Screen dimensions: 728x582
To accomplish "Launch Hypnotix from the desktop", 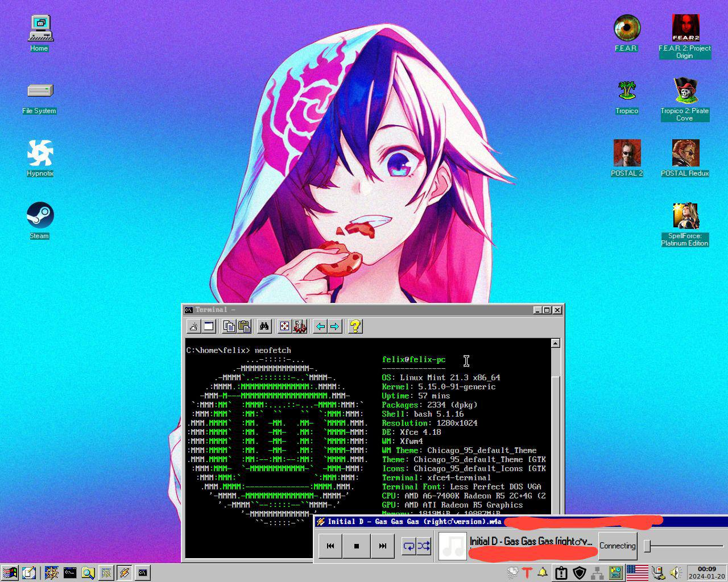I will click(x=40, y=159).
